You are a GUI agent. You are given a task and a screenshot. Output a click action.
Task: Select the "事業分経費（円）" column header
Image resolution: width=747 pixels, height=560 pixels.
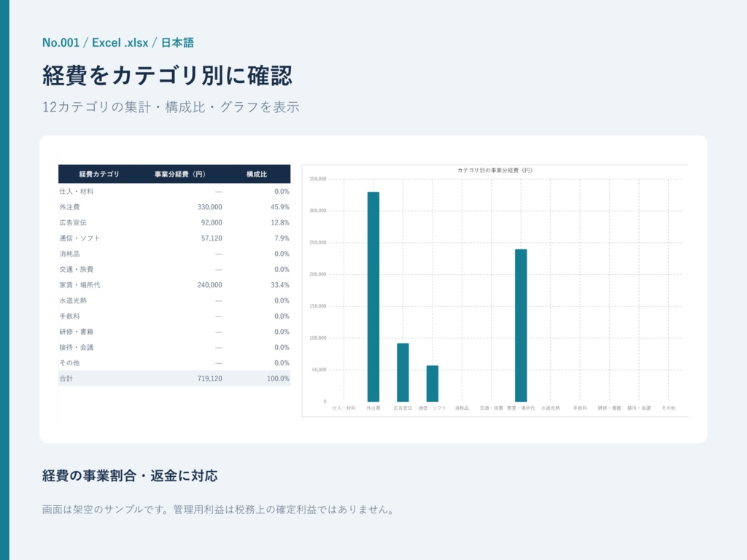point(179,174)
